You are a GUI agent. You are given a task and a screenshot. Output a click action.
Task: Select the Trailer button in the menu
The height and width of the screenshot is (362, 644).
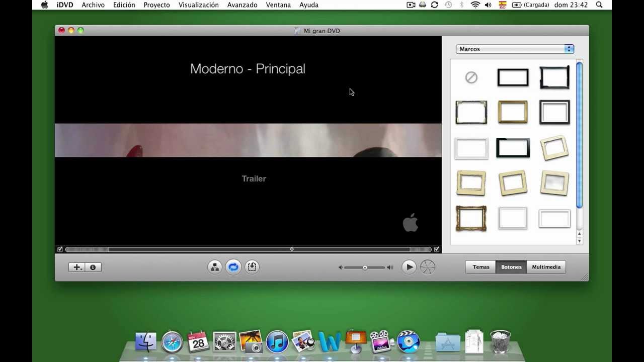pyautogui.click(x=254, y=178)
